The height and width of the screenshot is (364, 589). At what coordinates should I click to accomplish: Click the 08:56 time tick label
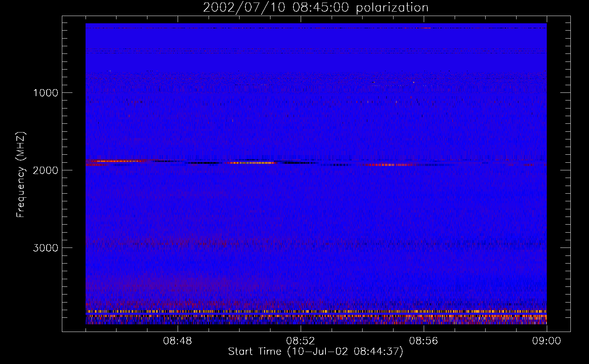click(x=424, y=341)
